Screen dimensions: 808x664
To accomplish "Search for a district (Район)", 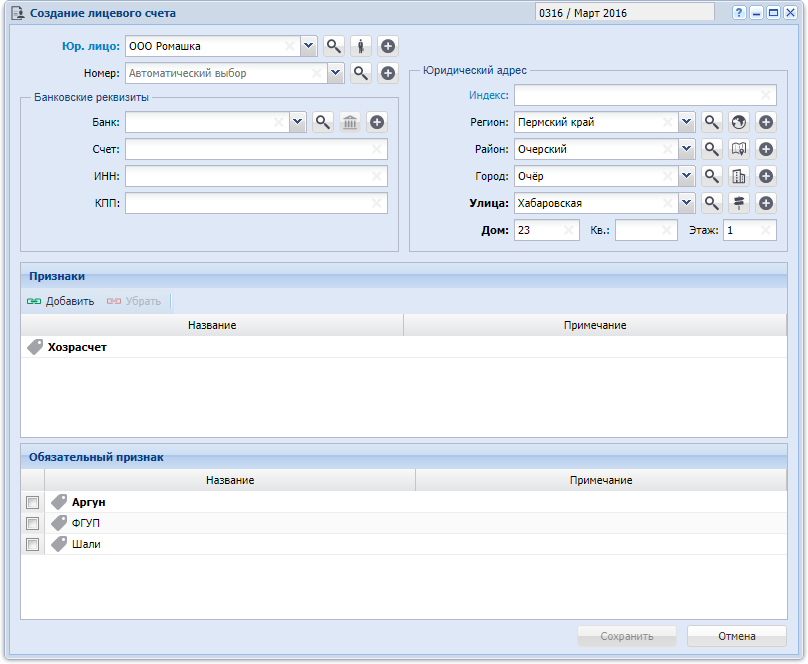I will coord(712,149).
